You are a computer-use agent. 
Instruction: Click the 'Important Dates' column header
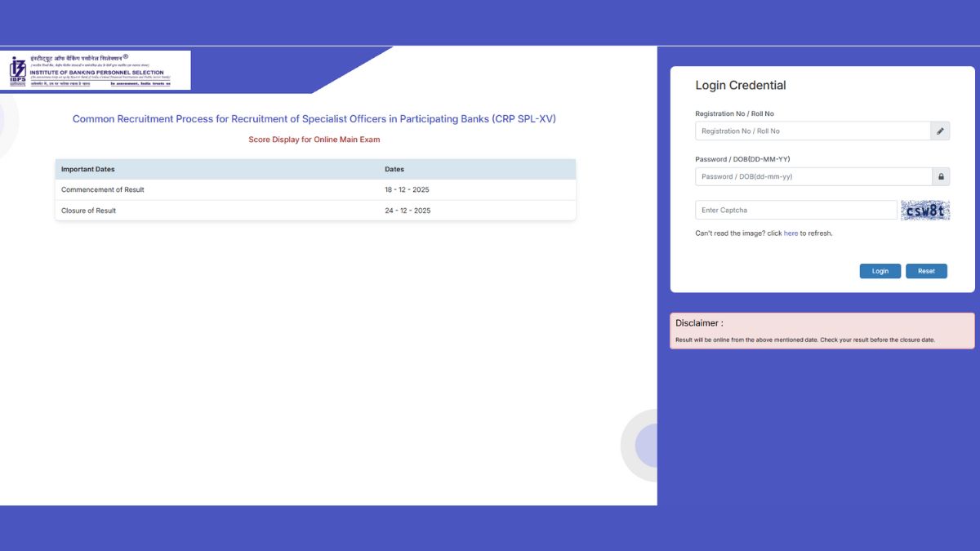[88, 170]
